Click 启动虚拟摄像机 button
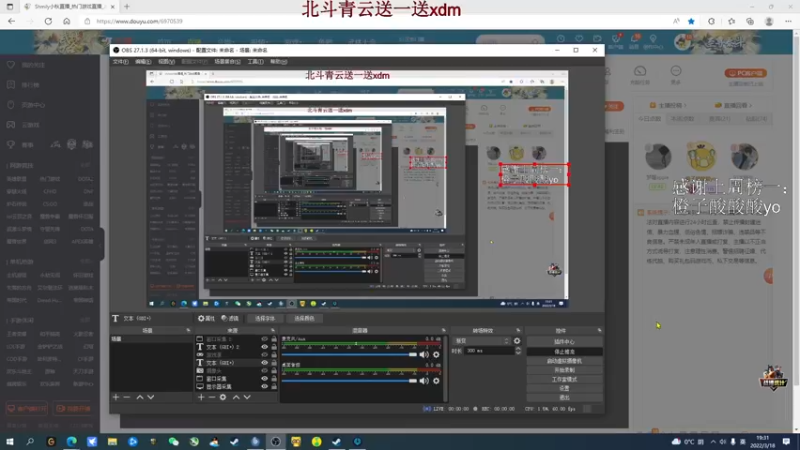 coord(564,361)
